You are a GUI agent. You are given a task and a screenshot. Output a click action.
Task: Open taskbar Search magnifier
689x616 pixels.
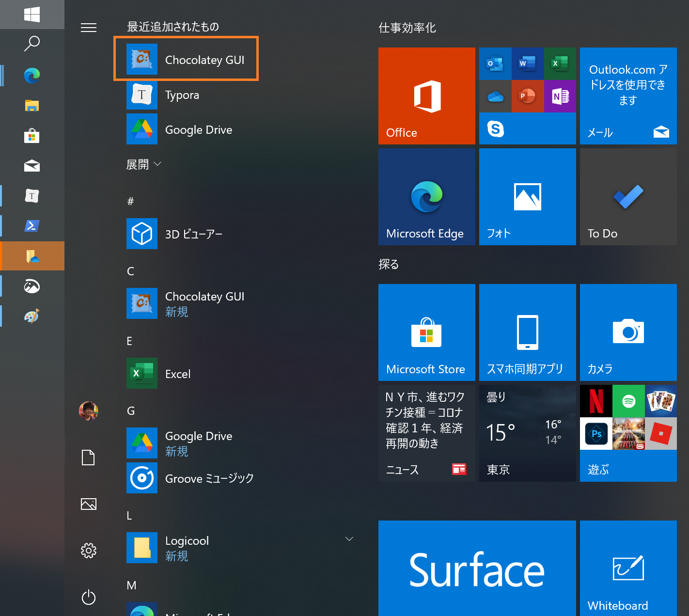[32, 44]
